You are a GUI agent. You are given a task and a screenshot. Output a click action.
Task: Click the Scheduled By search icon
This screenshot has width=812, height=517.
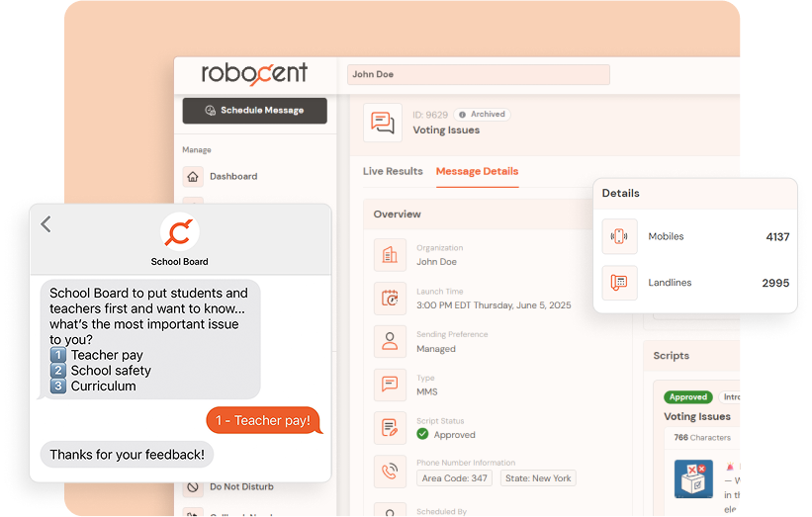(x=390, y=510)
